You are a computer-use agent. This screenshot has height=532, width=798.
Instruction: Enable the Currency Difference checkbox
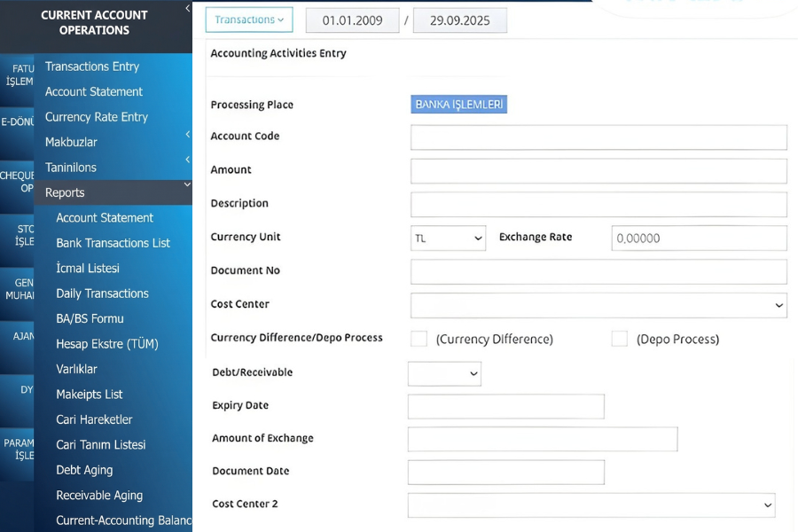click(419, 339)
